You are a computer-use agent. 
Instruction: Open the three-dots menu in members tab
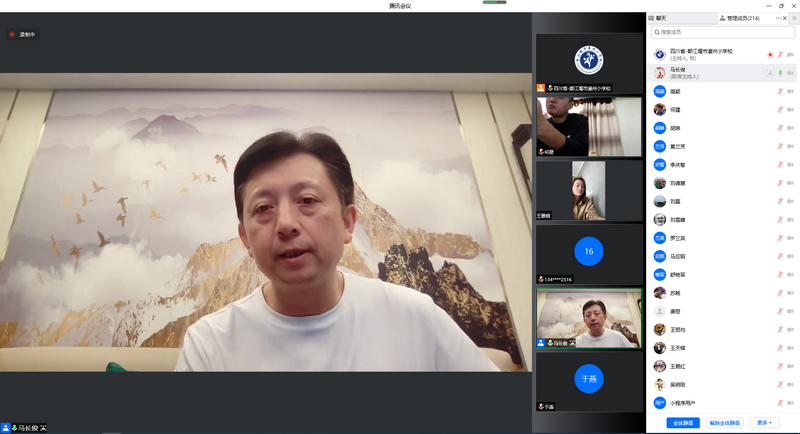[779, 18]
